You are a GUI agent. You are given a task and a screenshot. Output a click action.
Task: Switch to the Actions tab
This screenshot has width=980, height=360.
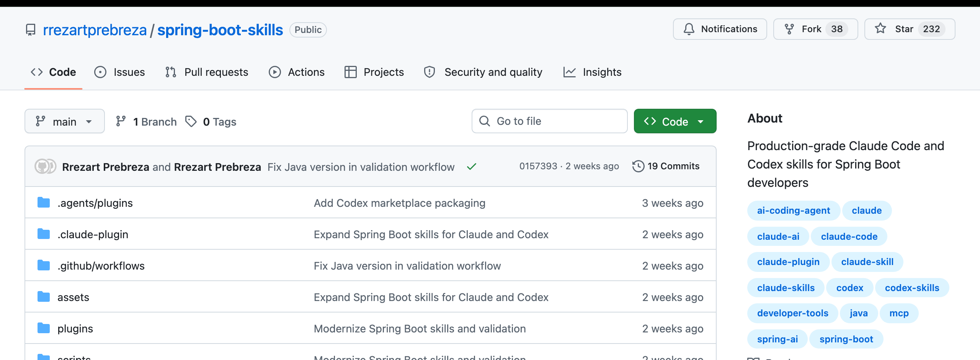(297, 72)
